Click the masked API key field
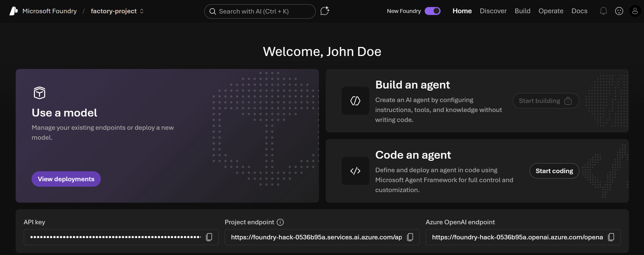This screenshot has width=644, height=255. (x=121, y=237)
